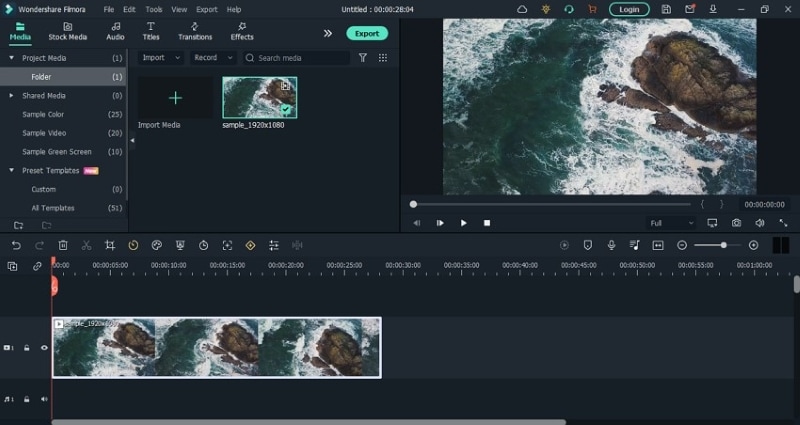
Task: Play the preview video
Action: point(463,223)
